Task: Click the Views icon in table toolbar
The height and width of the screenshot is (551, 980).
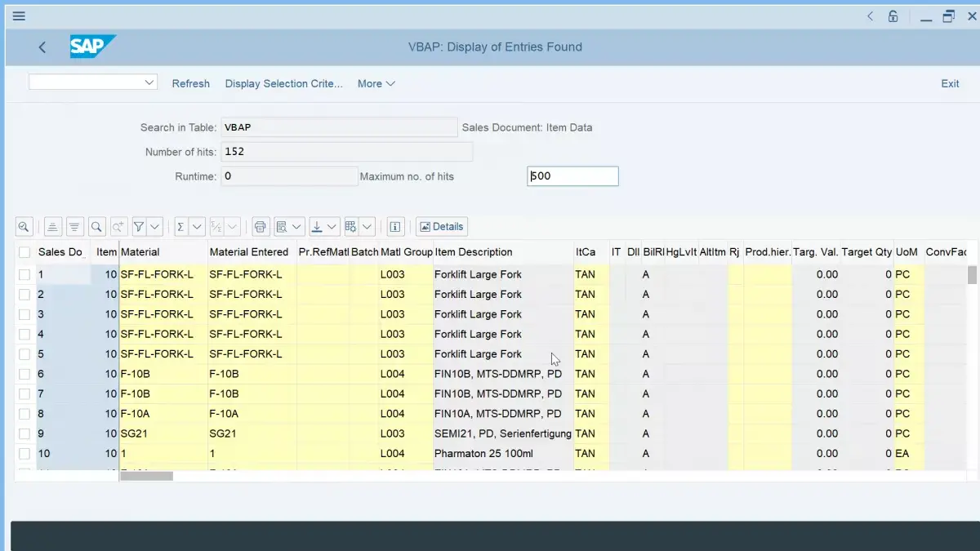Action: point(281,227)
